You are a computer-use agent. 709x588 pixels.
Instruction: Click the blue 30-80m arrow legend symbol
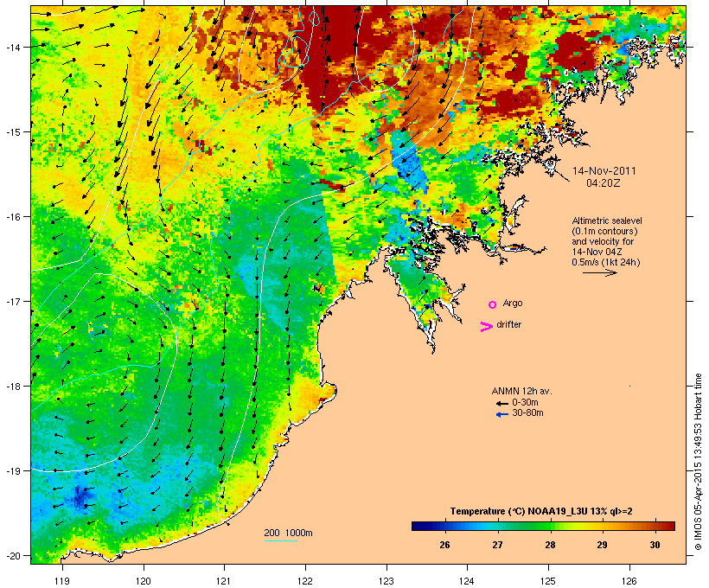501,414
